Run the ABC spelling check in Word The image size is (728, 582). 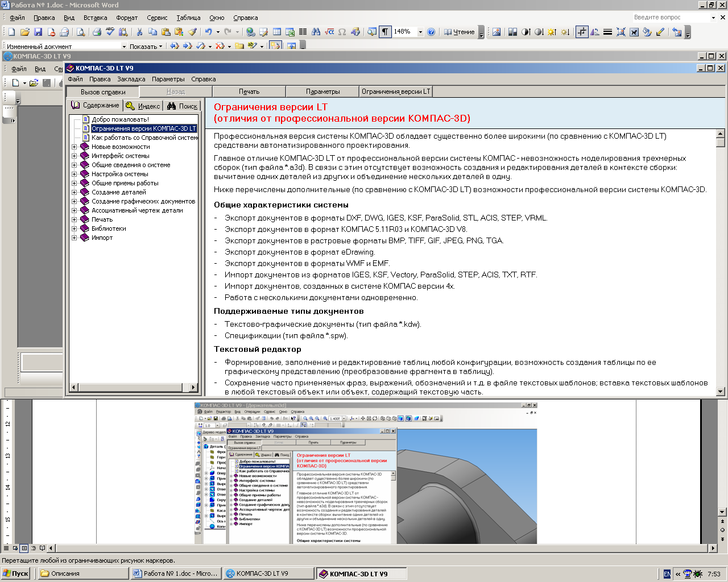(110, 32)
